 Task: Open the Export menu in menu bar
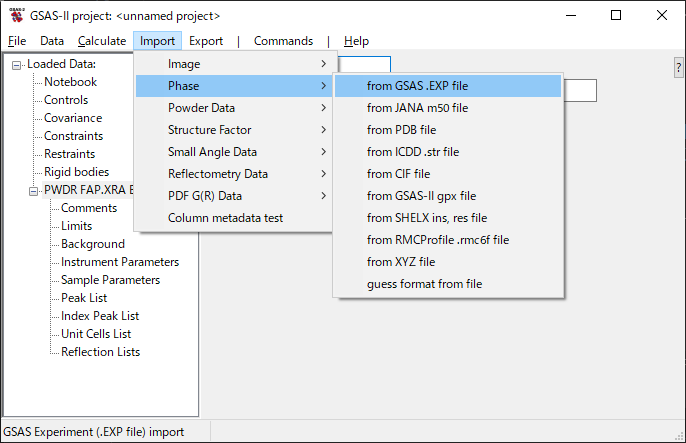tap(206, 41)
